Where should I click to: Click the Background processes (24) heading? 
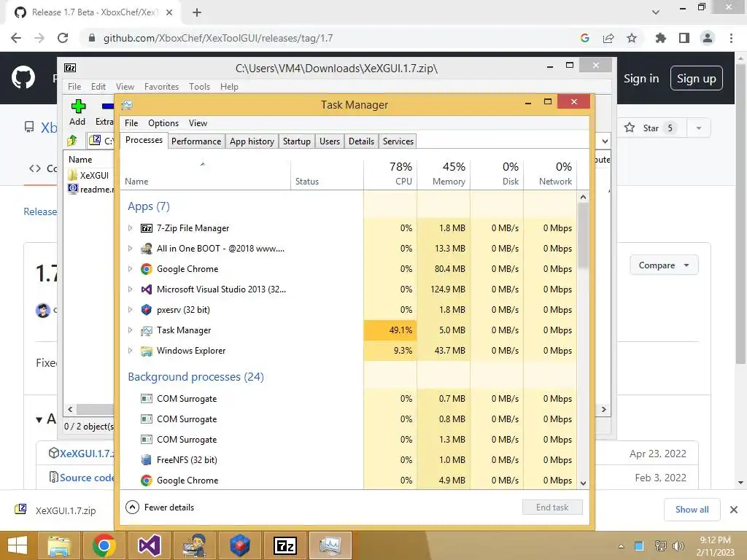pos(196,377)
